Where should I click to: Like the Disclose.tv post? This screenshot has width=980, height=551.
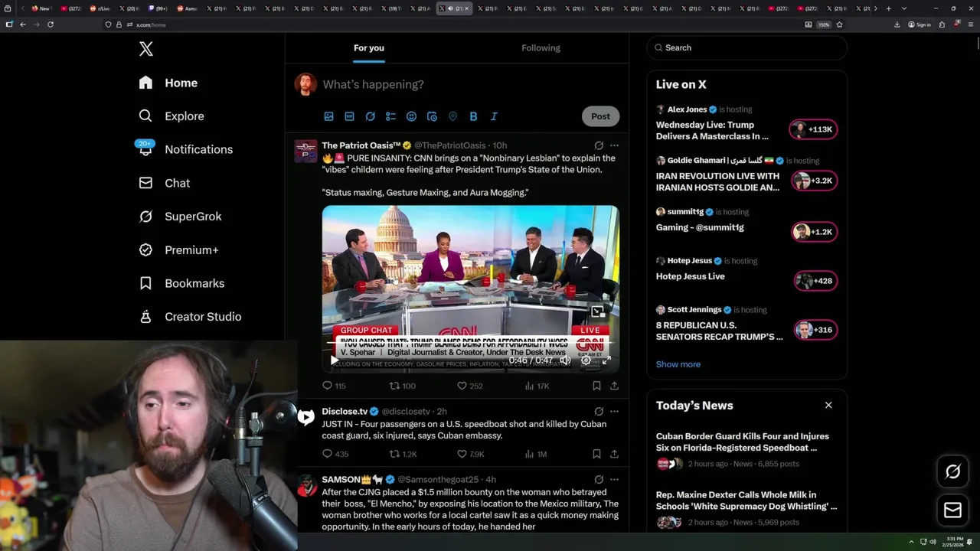click(471, 454)
